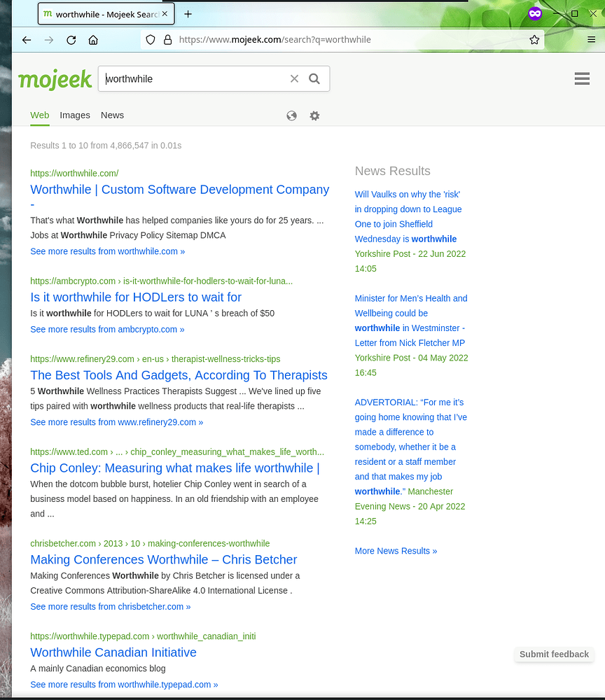Open ADVERTORIAL Manchester Evening News article
Image resolution: width=605 pixels, height=700 pixels.
tap(411, 447)
